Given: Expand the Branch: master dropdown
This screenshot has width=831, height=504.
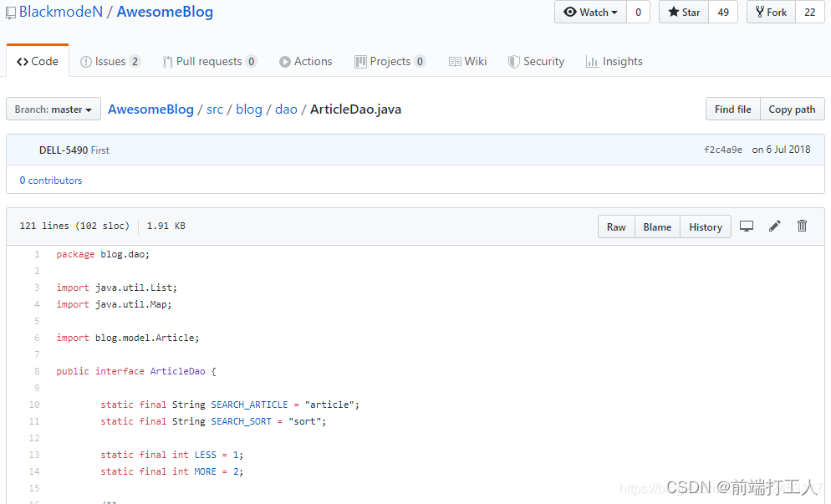Looking at the screenshot, I should (x=54, y=109).
